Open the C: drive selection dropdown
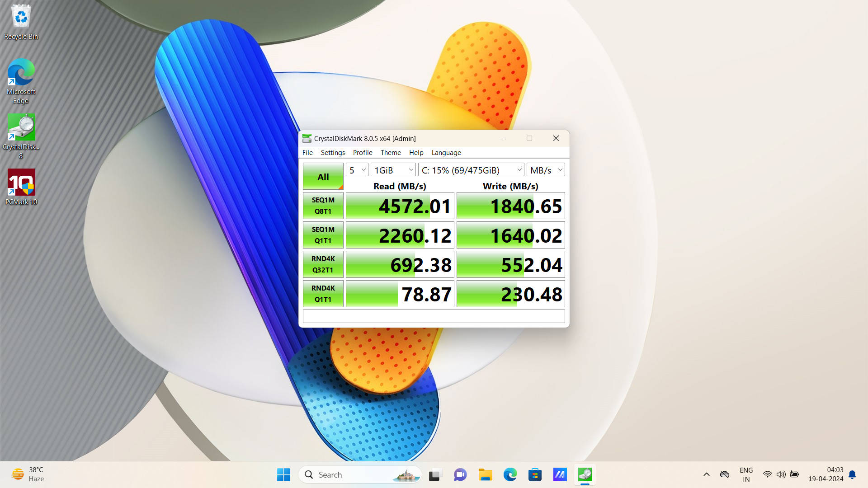The image size is (868, 488). [471, 170]
